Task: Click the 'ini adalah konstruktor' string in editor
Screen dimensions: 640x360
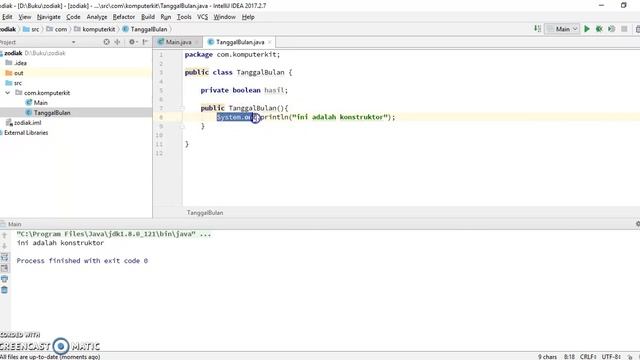Action: pos(340,117)
